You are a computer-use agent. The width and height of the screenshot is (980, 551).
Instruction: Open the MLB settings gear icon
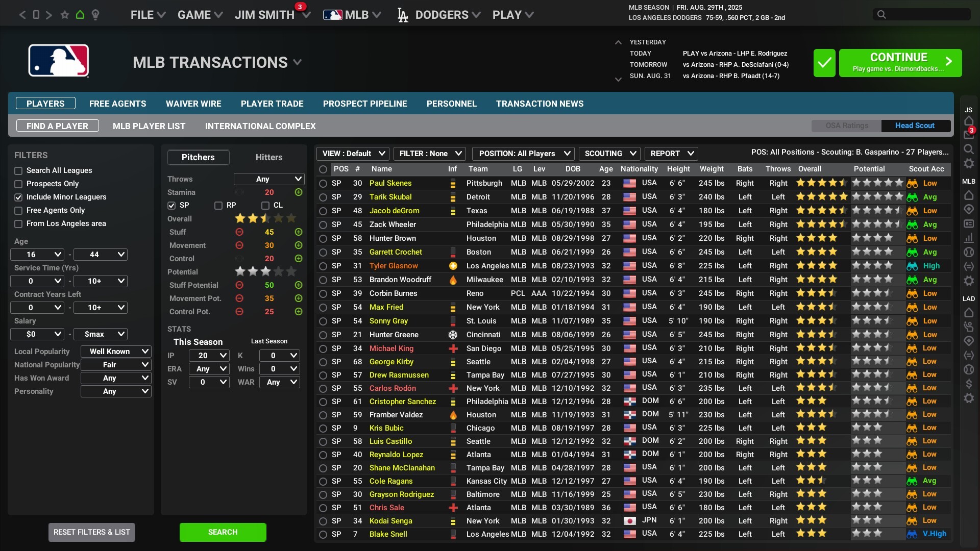click(x=969, y=281)
